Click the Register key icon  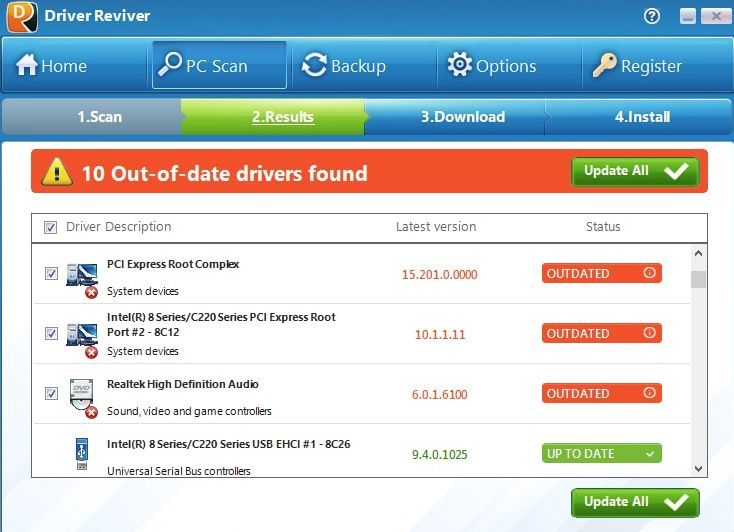point(604,64)
